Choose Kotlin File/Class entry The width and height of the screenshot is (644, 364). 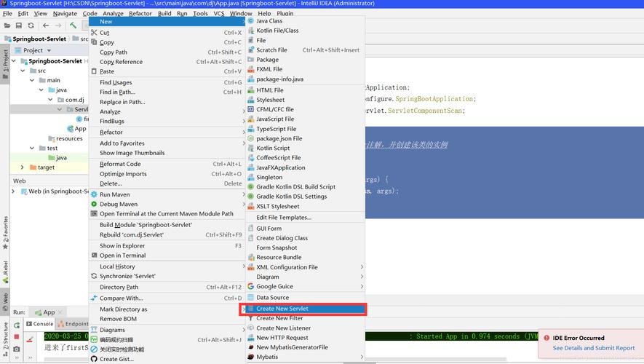[x=305, y=31]
